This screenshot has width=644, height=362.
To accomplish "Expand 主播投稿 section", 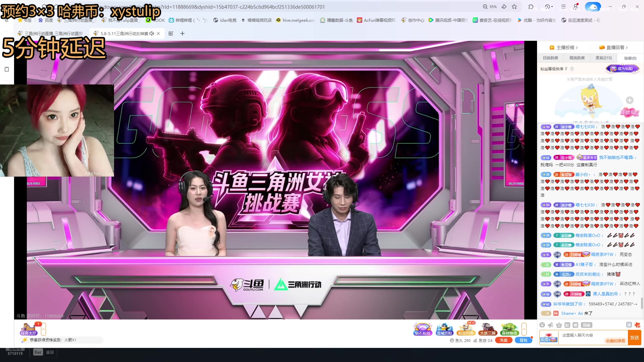I will (x=563, y=48).
